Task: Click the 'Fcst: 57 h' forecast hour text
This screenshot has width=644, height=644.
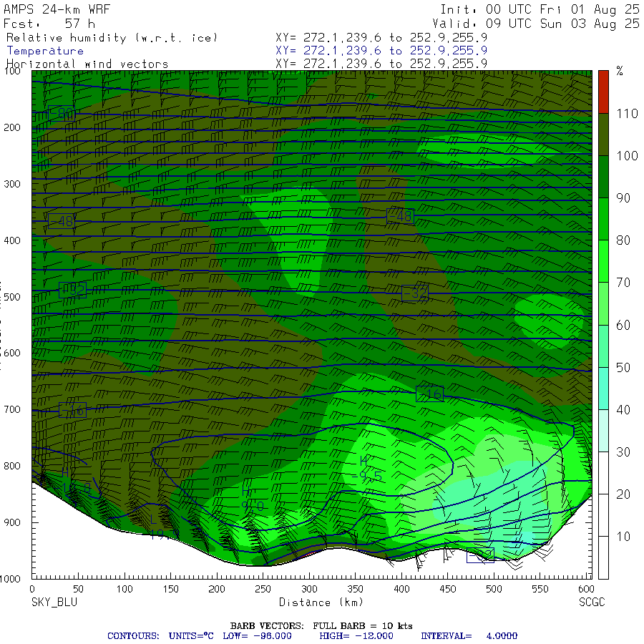Action: coord(49,23)
